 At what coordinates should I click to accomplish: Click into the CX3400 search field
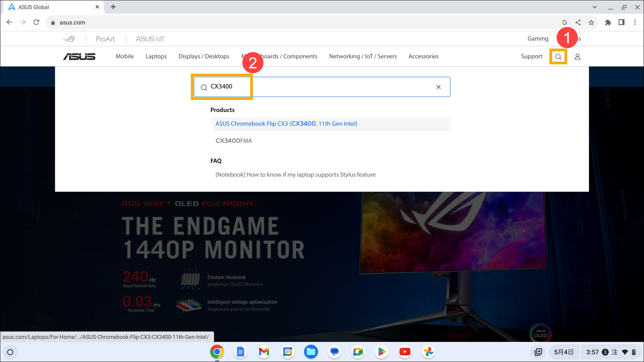coord(322,87)
